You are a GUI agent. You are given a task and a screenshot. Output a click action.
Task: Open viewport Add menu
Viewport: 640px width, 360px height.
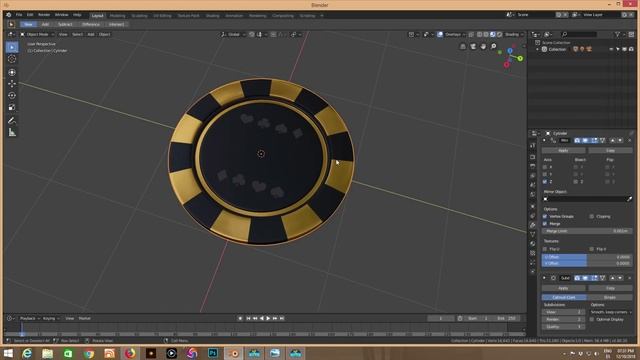click(x=91, y=35)
